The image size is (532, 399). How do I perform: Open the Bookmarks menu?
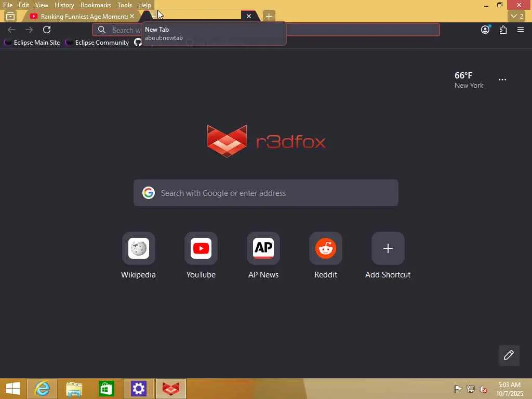point(96,5)
